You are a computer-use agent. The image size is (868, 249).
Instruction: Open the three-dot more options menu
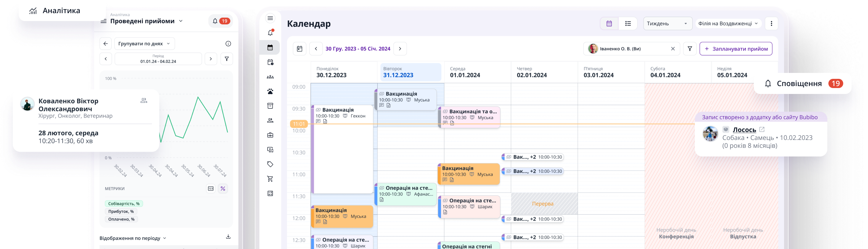pos(771,24)
